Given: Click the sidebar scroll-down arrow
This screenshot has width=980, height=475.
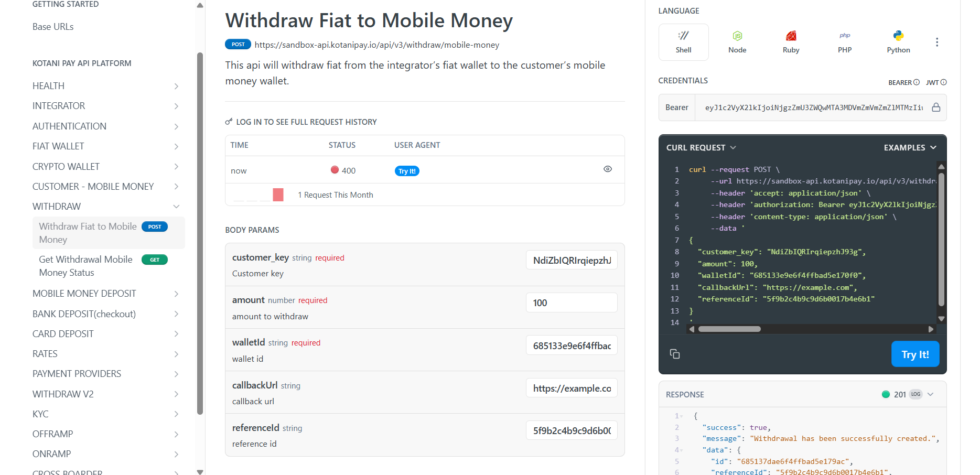Looking at the screenshot, I should (x=200, y=472).
